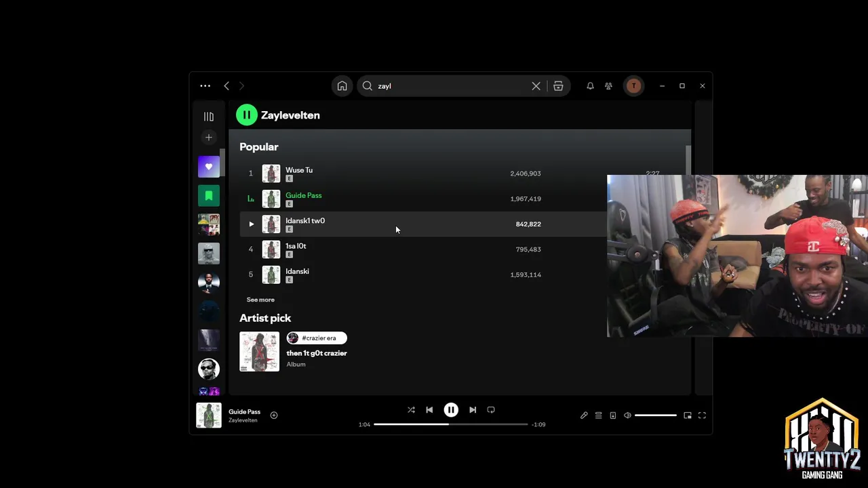Image resolution: width=868 pixels, height=488 pixels.
Task: Collapse Your Library sidebar icon
Action: (209, 117)
